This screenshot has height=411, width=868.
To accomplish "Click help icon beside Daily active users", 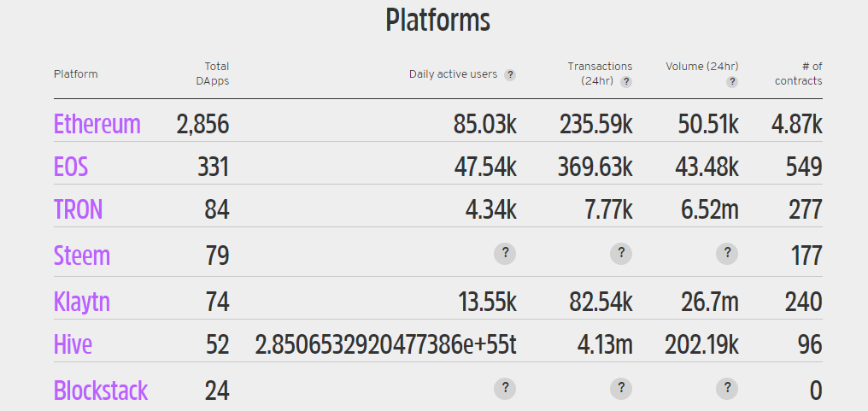I will [510, 75].
